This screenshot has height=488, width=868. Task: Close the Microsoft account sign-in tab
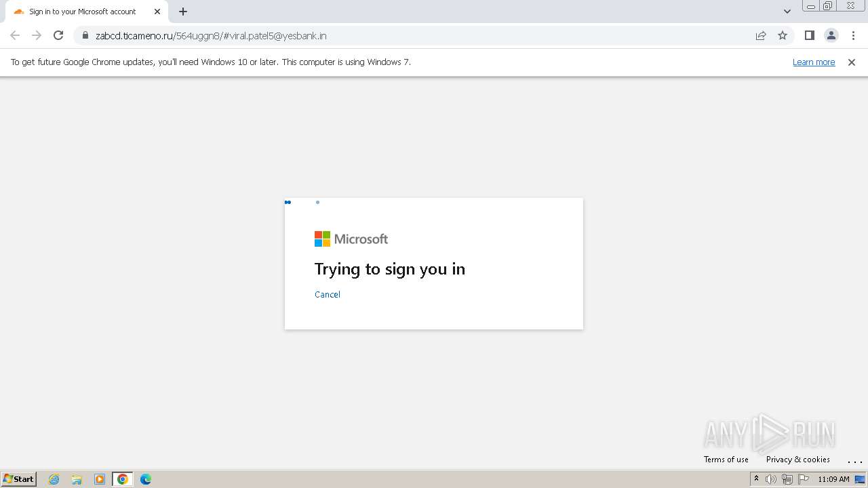pyautogui.click(x=157, y=12)
